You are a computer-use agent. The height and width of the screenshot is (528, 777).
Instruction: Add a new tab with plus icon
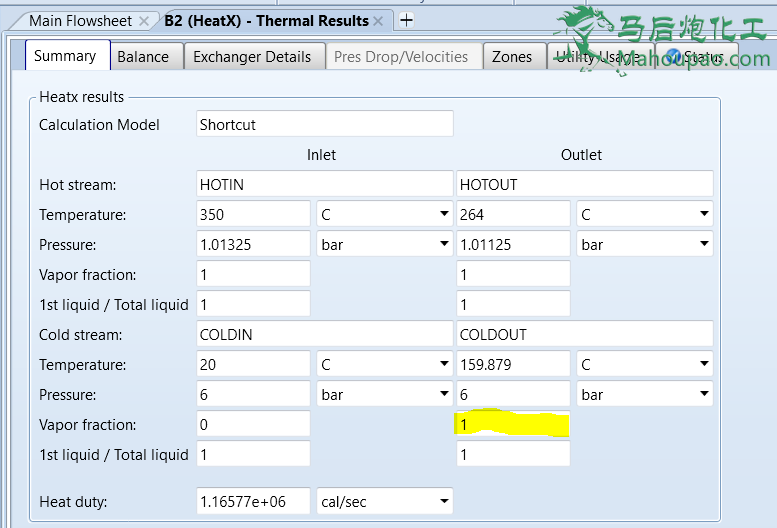click(x=406, y=20)
